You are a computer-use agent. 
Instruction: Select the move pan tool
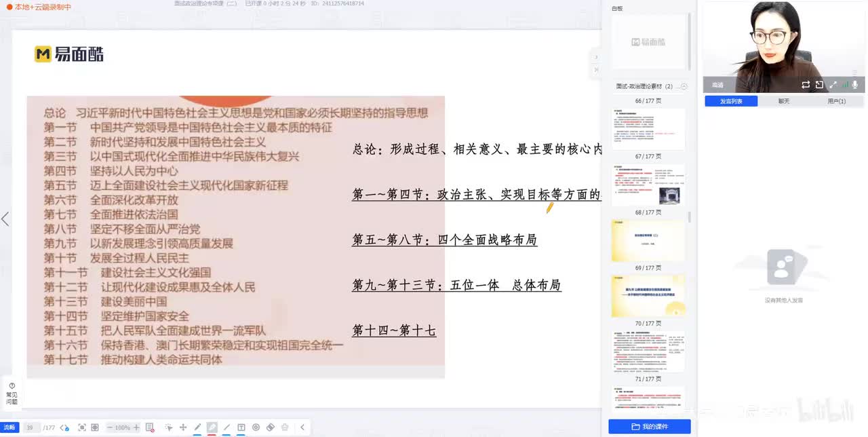(183, 427)
